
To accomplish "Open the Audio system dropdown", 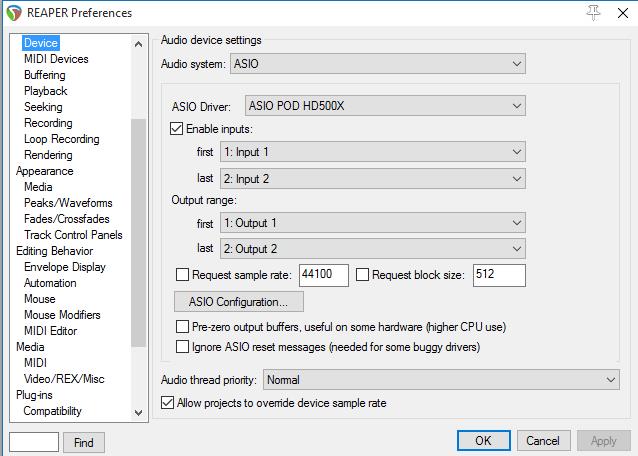I will pyautogui.click(x=377, y=64).
